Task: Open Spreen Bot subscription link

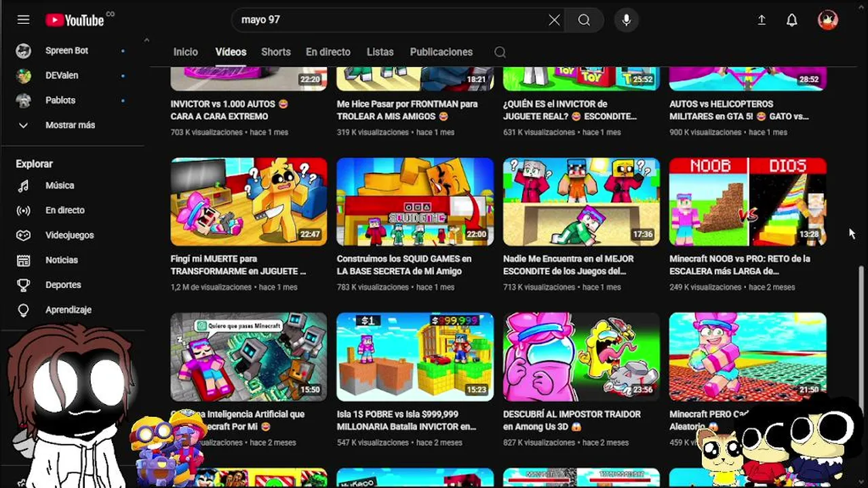Action: pos(67,51)
